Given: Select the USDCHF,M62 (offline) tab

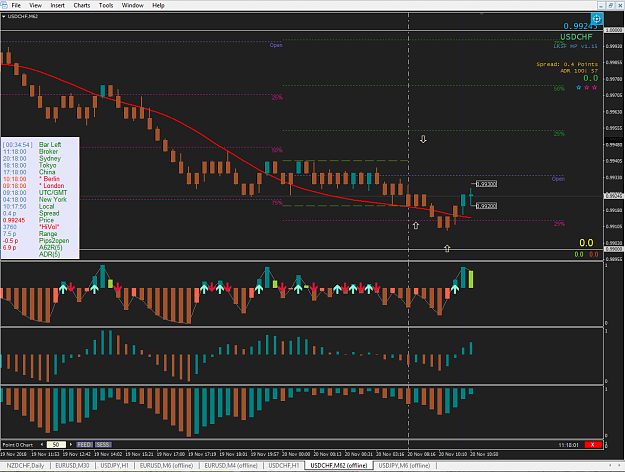Looking at the screenshot, I should point(339,466).
